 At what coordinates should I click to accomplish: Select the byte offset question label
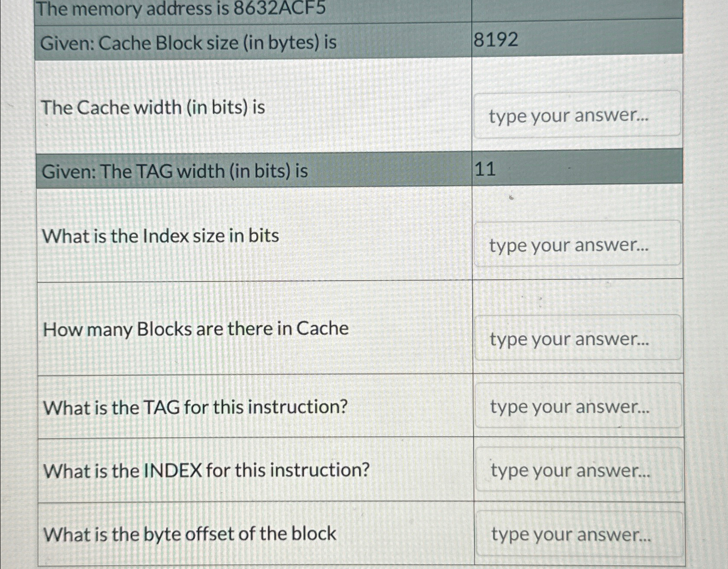[189, 534]
